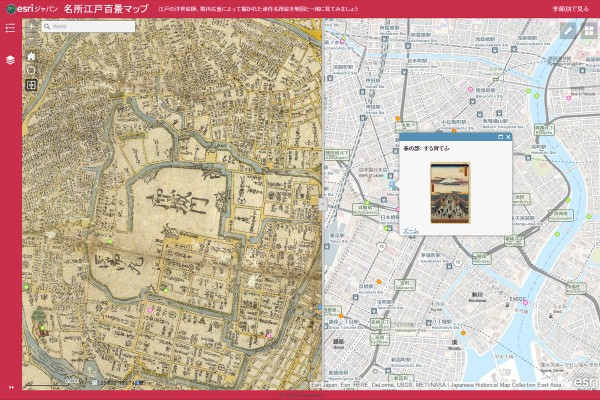The width and height of the screenshot is (600, 400).
Task: Click the ズーム link in popup
Action: [411, 229]
